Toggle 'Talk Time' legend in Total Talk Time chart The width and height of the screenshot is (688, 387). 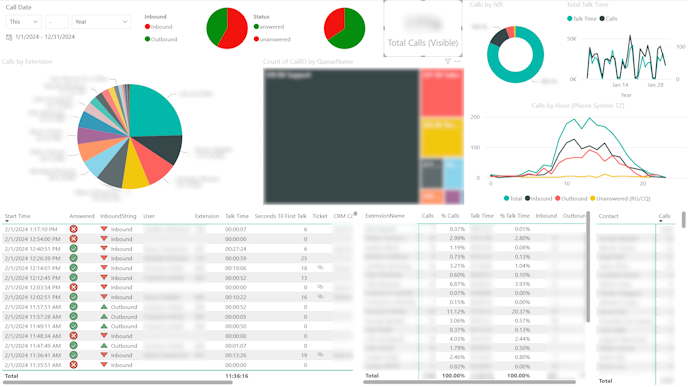coord(582,18)
